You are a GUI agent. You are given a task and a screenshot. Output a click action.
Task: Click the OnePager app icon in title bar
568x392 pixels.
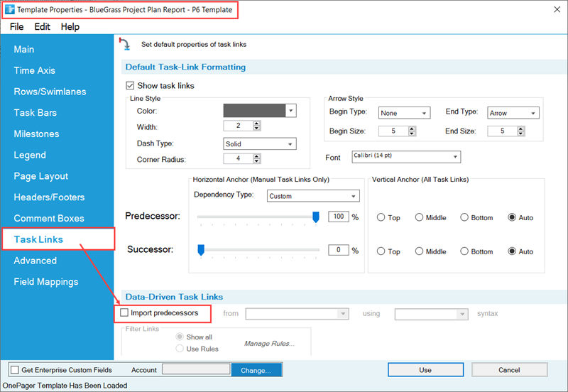click(x=10, y=10)
